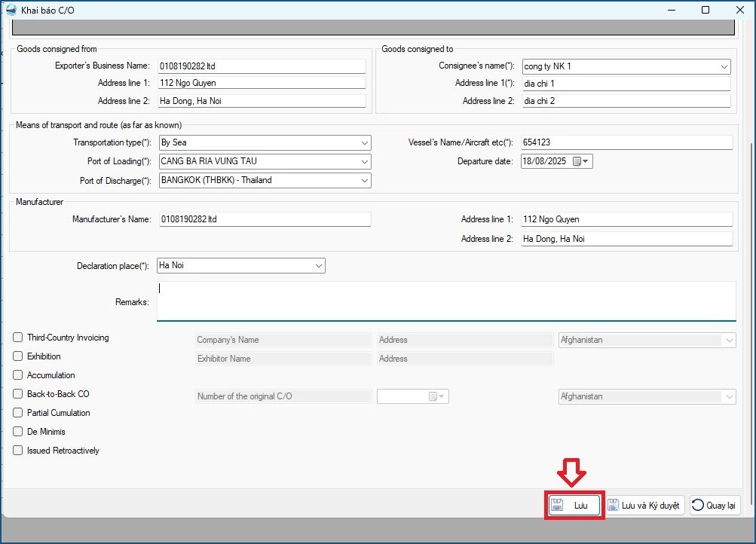This screenshot has width=756, height=544.
Task: Enable Third-Country Invoicing checkbox
Action: [18, 338]
